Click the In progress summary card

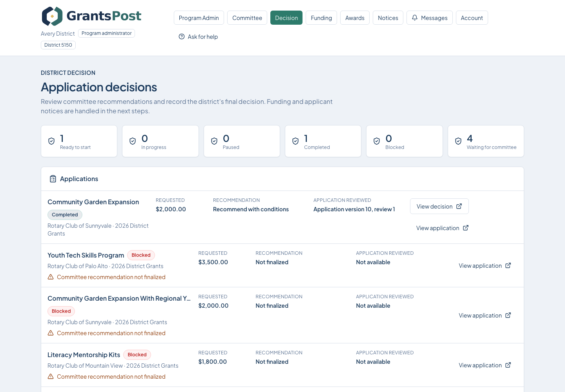coord(160,141)
